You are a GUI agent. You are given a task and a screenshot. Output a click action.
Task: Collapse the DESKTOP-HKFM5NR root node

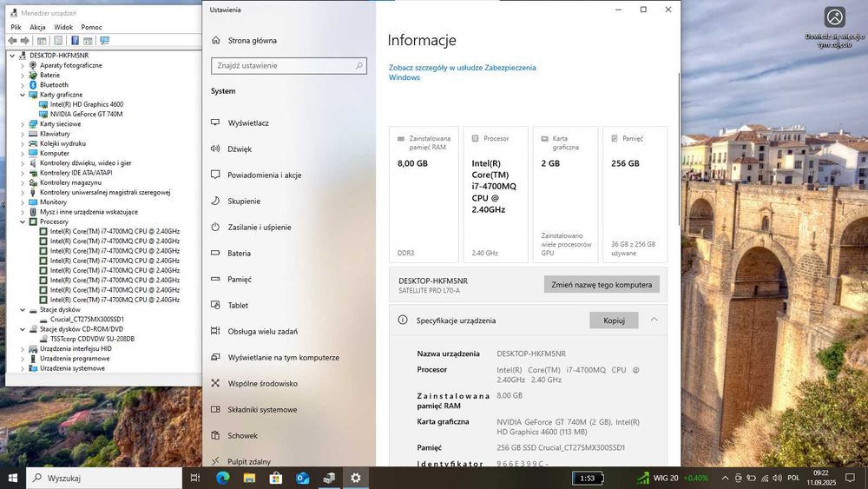click(12, 56)
